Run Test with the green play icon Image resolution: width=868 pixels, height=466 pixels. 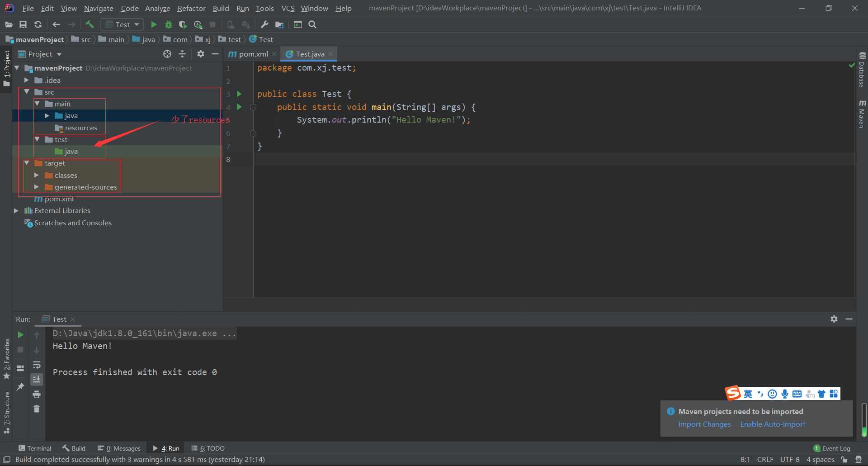coord(154,24)
